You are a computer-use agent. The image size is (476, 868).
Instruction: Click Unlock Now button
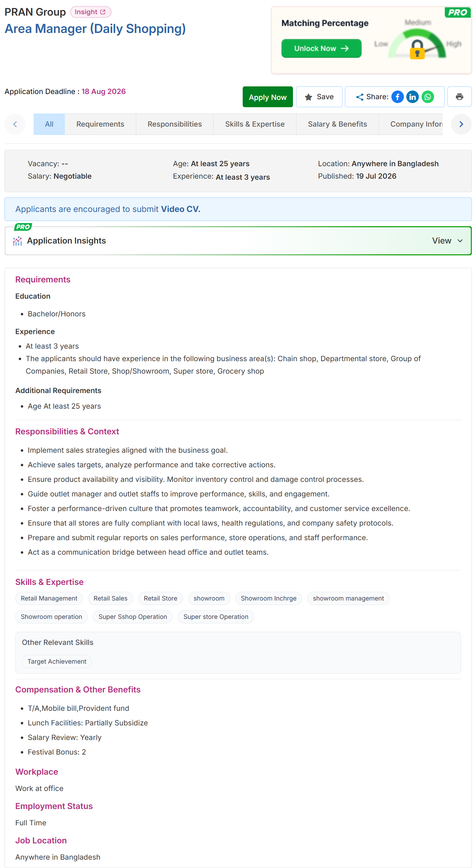321,48
